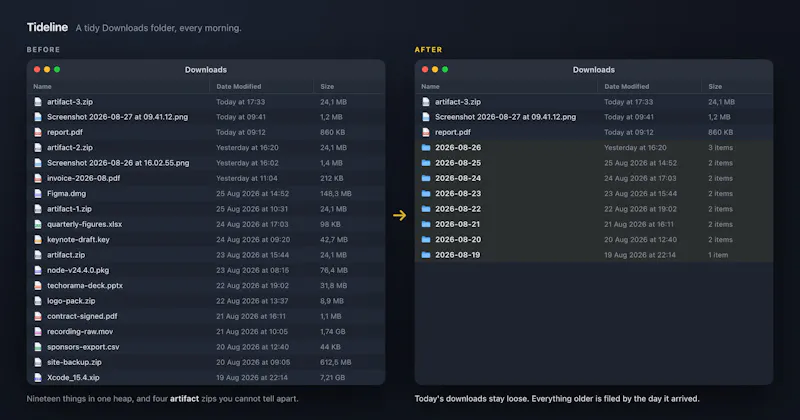This screenshot has height=420, width=800.
Task: Click the Xcode_15.4.xip file icon
Action: point(38,377)
